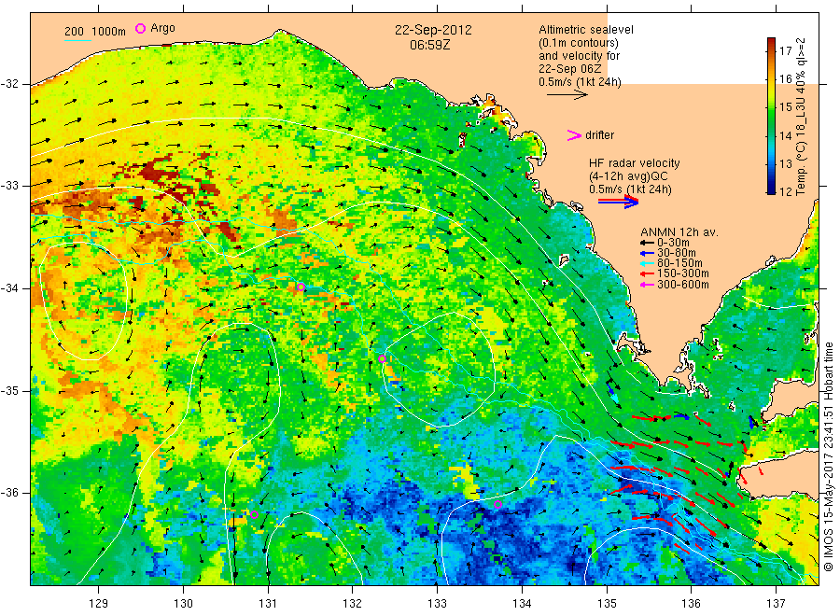This screenshot has width=840, height=616.
Task: Click the blue 30-80m ANMN arrow
Action: point(647,253)
